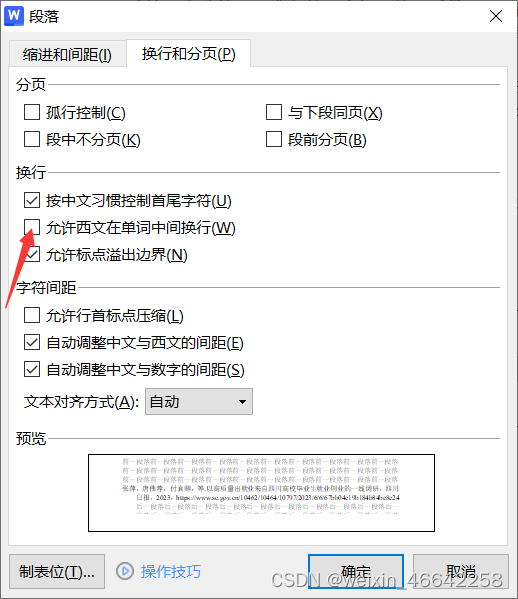The height and width of the screenshot is (599, 518).
Task: Tick the 段中不分页 checkbox
Action: tap(32, 139)
